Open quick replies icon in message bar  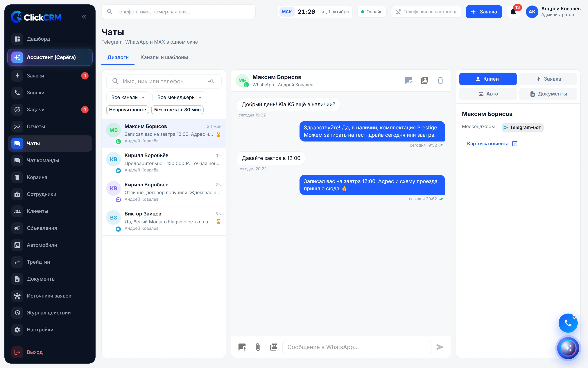tap(242, 347)
